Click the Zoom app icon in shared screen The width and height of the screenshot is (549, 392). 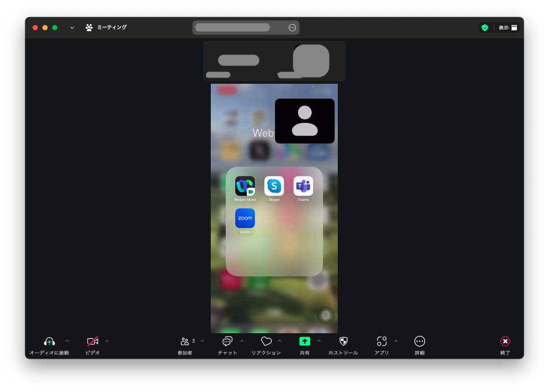tap(245, 218)
